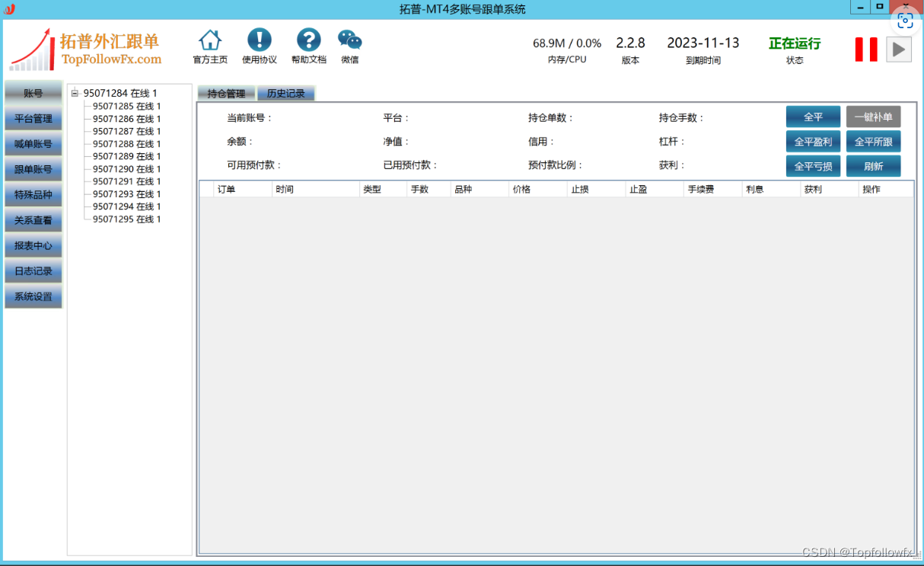Open the 微信 WeChat icon

[x=350, y=40]
